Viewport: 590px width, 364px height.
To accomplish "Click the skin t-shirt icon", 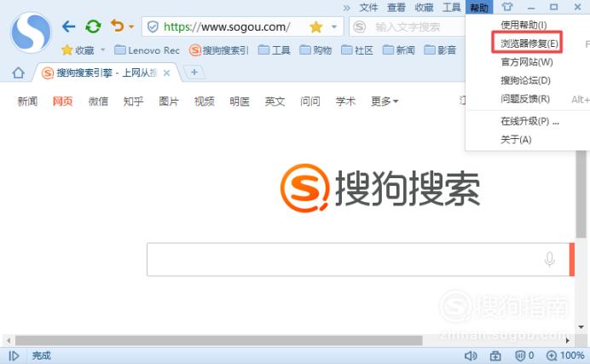I will coord(507,7).
